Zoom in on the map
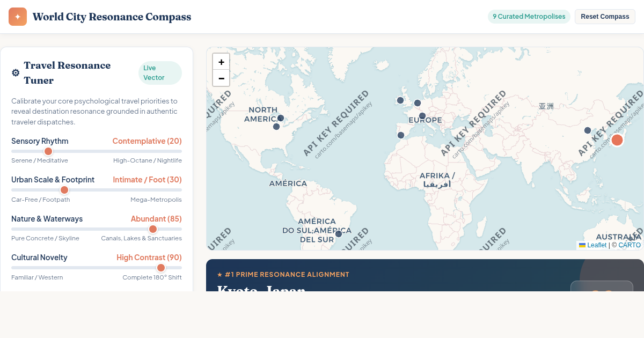Viewport: 644px width, 338px height. 221,62
